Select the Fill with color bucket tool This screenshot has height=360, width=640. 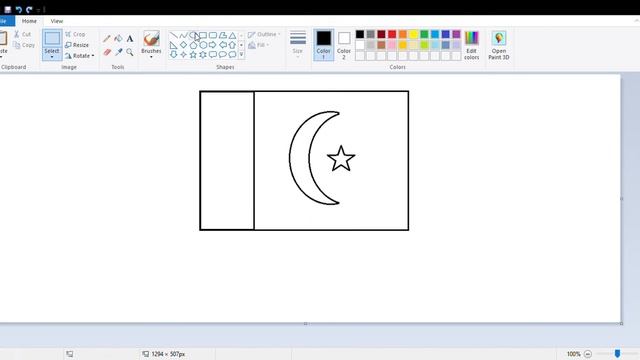coord(118,39)
